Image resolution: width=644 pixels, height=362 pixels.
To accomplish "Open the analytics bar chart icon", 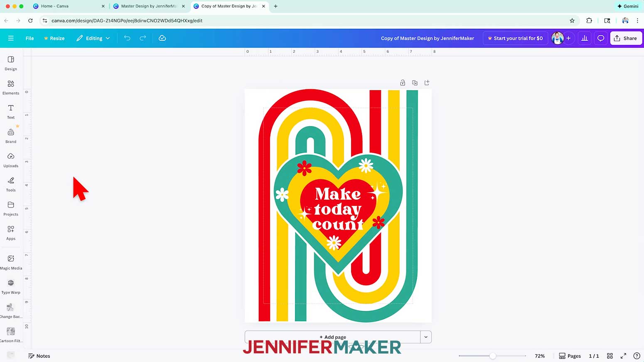I will pos(585,38).
